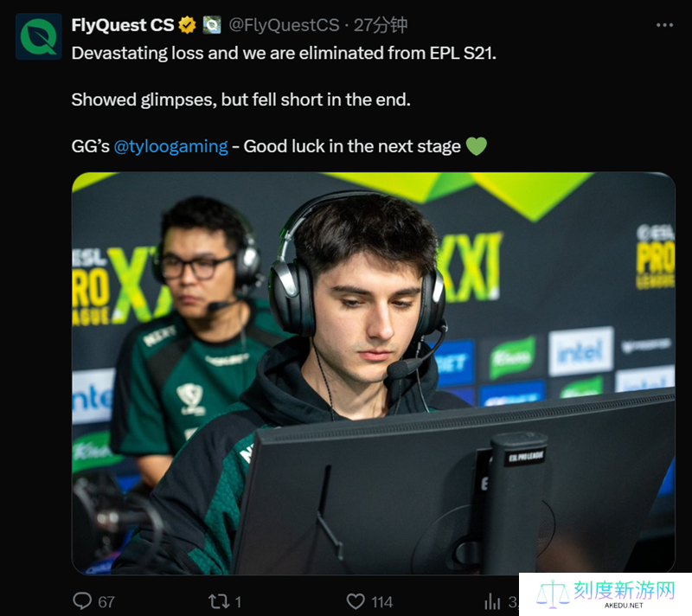Click the 刻度新游网 watermark text
692x616 pixels.
tap(625, 590)
